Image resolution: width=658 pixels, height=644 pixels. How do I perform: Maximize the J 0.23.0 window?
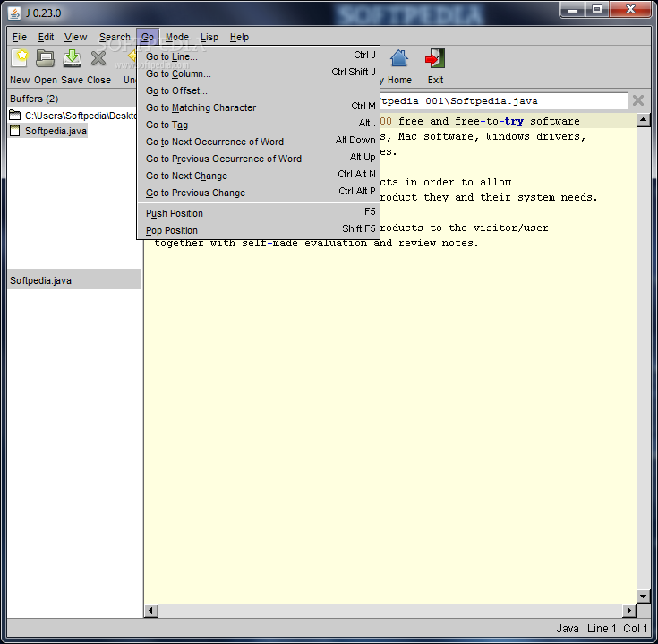pos(597,9)
